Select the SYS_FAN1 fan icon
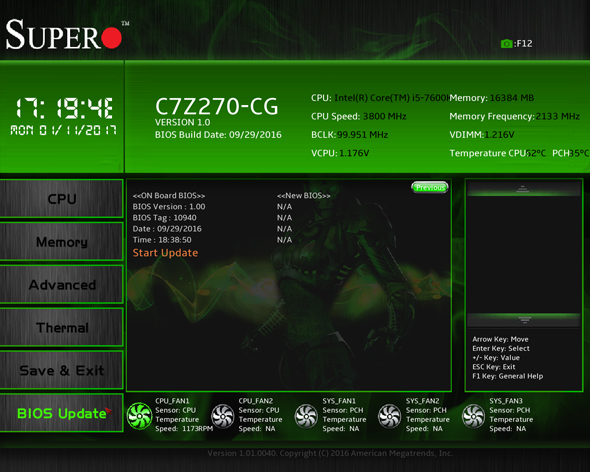 [x=306, y=416]
